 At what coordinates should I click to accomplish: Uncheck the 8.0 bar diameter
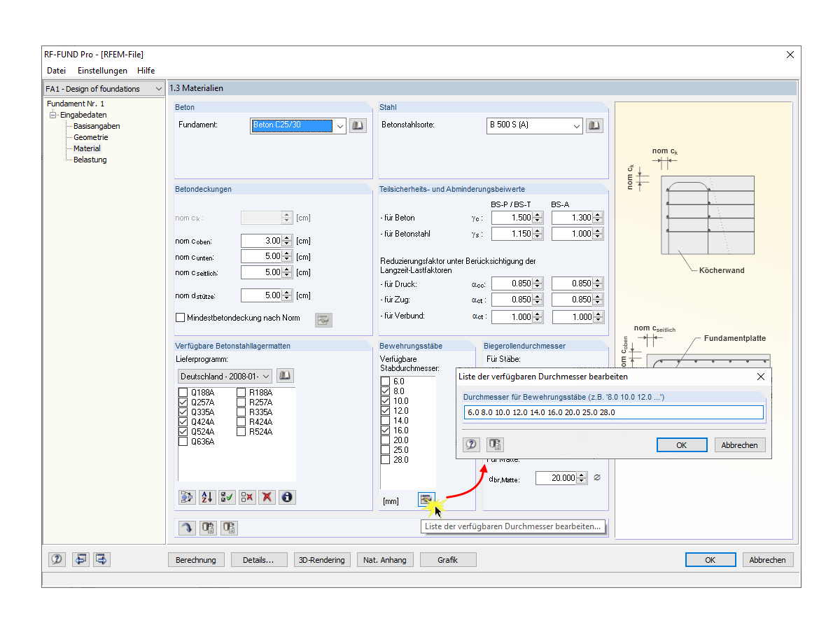pos(385,391)
